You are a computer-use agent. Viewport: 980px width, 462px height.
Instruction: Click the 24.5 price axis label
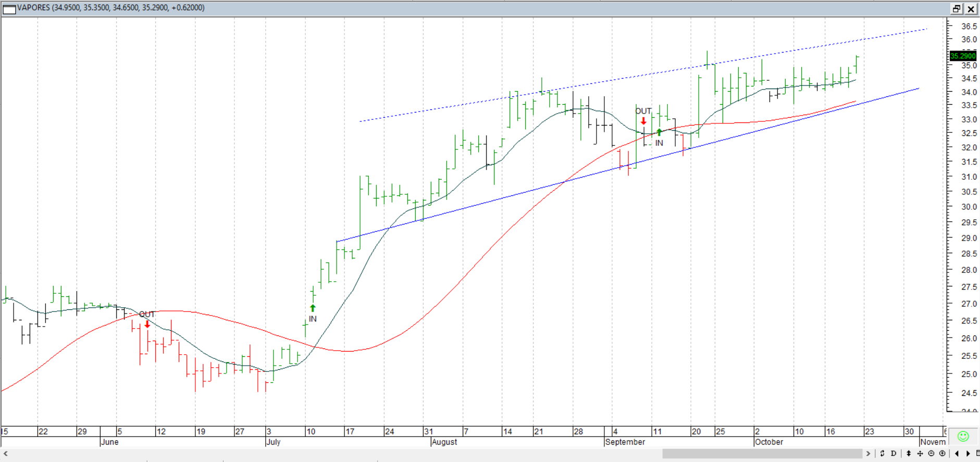pyautogui.click(x=969, y=393)
